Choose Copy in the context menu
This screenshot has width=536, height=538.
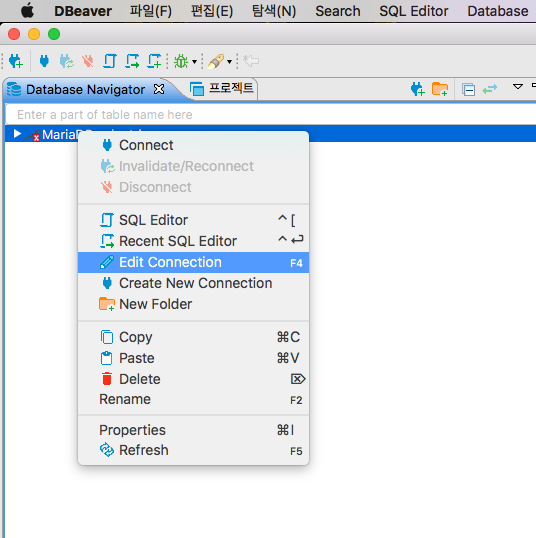[194, 337]
